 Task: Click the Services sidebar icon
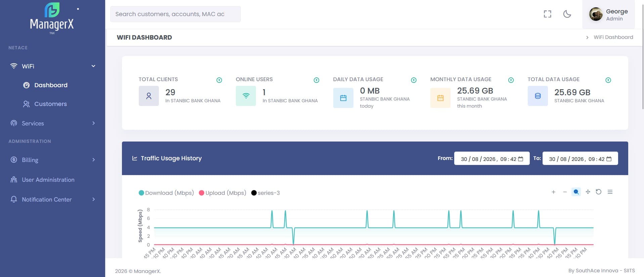pos(14,123)
